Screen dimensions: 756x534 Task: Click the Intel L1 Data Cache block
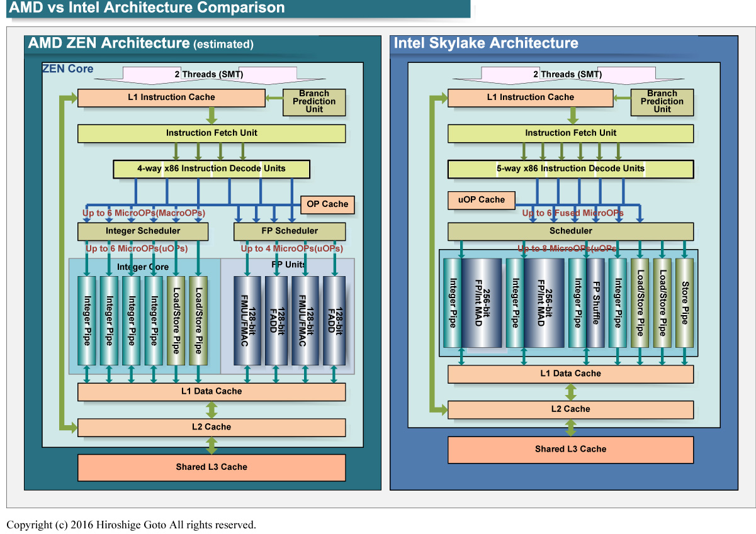570,374
